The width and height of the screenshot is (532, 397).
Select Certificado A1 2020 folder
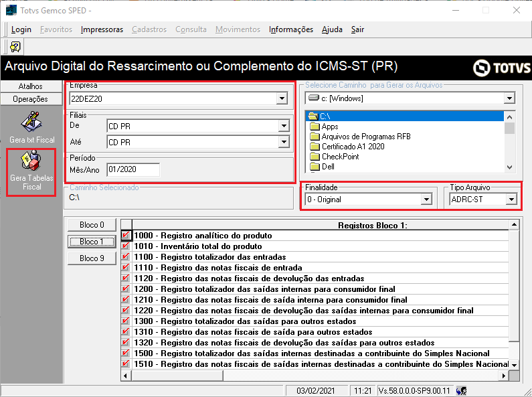[353, 147]
